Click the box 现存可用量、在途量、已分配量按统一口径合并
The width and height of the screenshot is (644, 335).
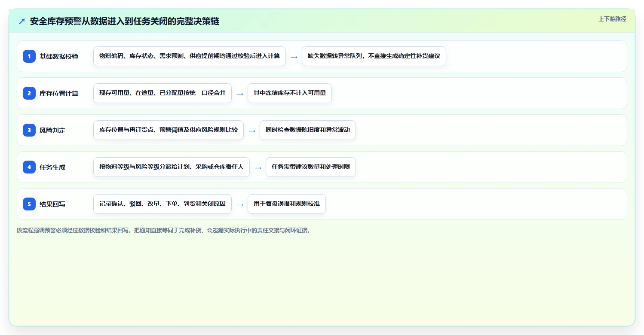click(163, 93)
